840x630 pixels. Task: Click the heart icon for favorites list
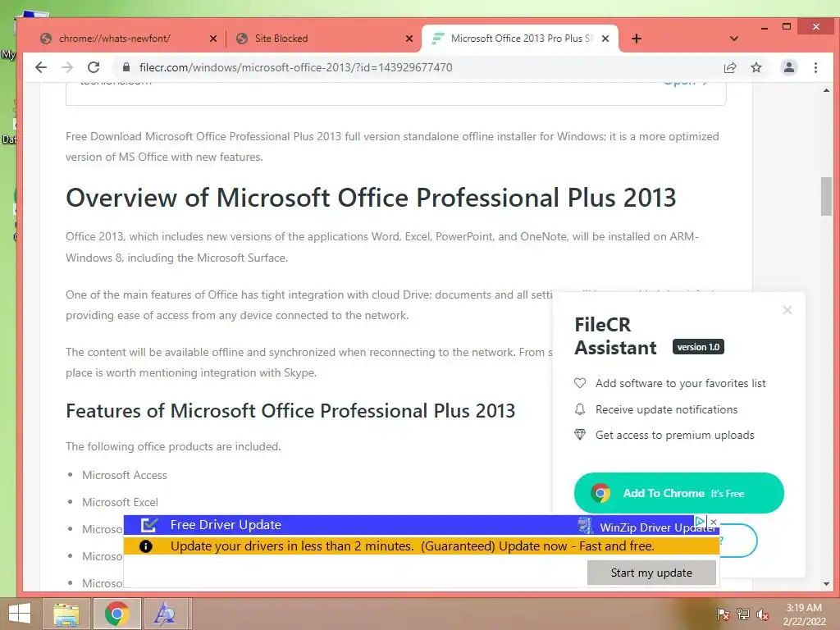(x=580, y=383)
